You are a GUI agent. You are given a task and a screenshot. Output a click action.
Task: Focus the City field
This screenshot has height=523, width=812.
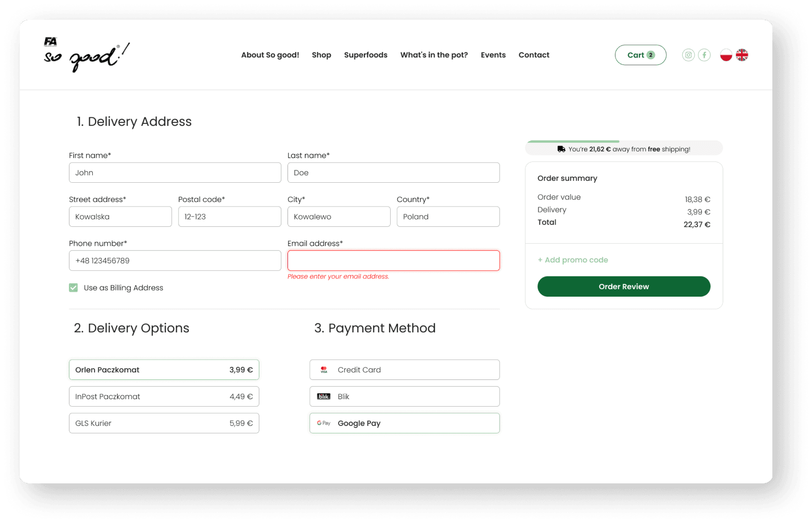pyautogui.click(x=339, y=217)
